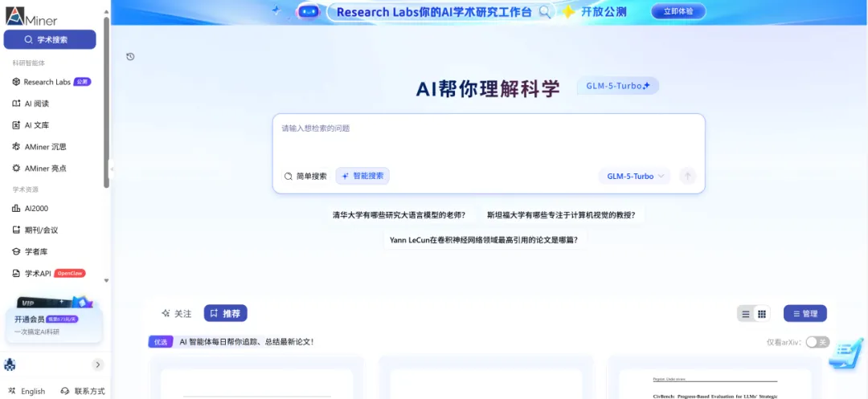Click the 学术API file icon
Screen dimensions: 868x399
coord(16,273)
